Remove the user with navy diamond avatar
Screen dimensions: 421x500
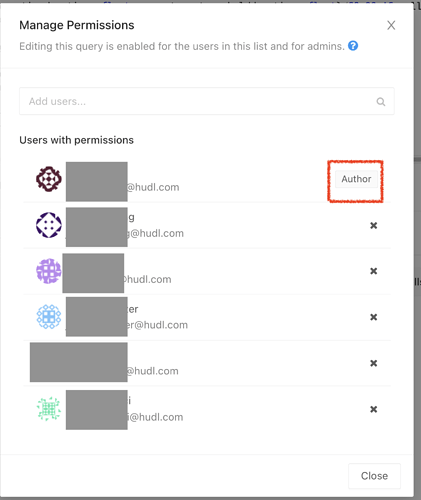coord(374,226)
